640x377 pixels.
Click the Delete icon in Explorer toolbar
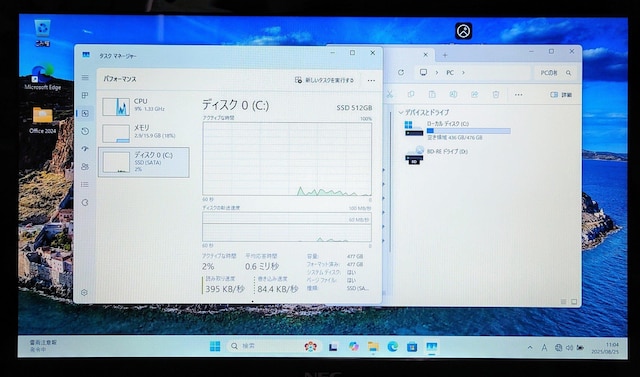coord(496,94)
